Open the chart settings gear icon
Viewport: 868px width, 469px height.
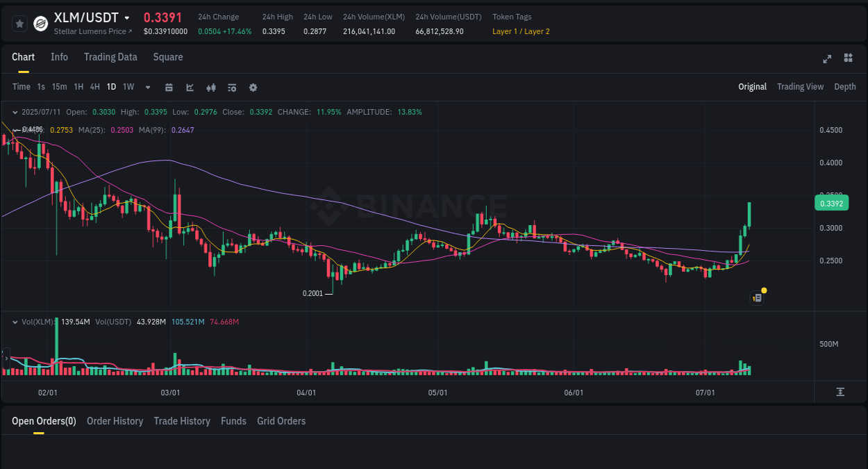(x=253, y=87)
